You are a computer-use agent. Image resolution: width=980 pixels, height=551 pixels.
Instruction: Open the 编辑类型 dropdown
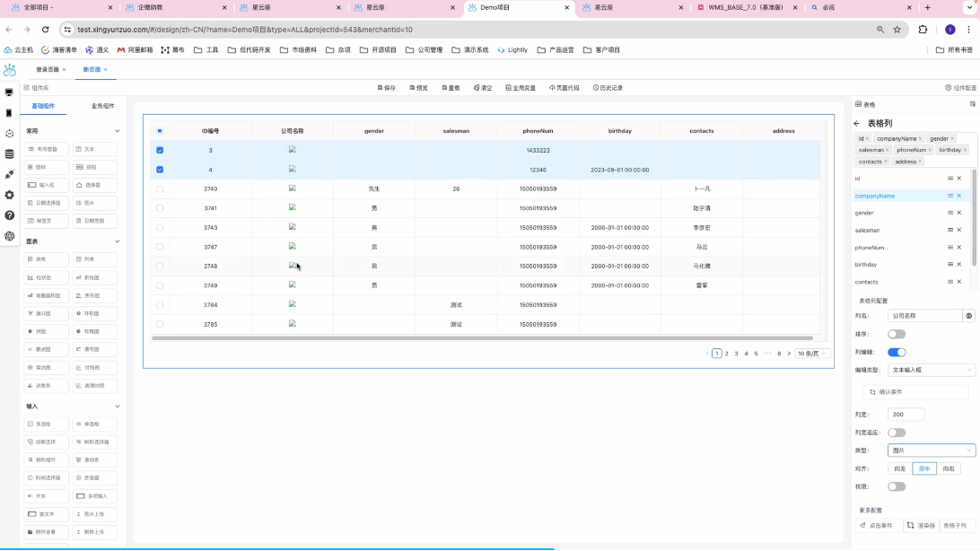click(x=931, y=370)
